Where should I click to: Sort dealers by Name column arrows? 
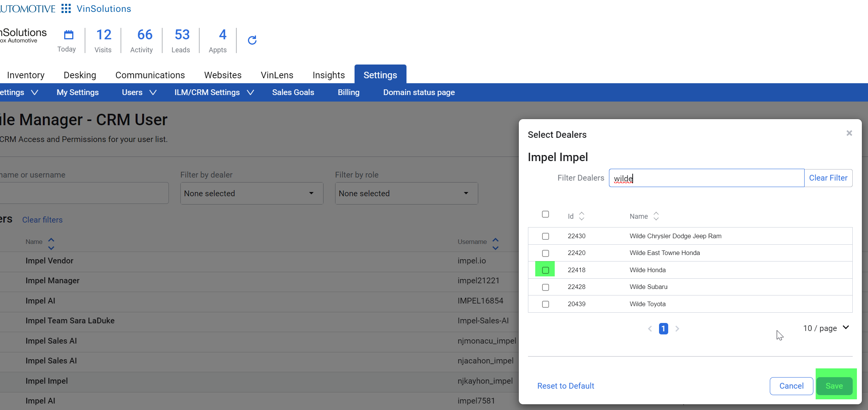656,216
